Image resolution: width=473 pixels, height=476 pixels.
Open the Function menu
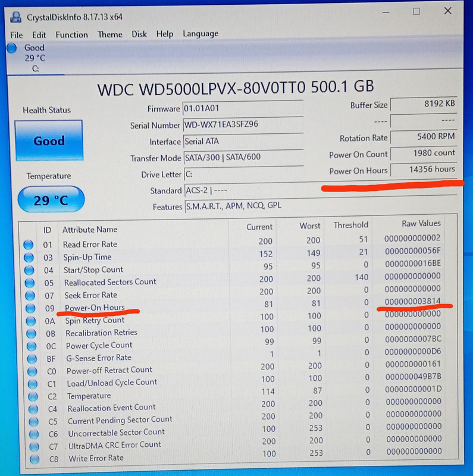pos(71,35)
